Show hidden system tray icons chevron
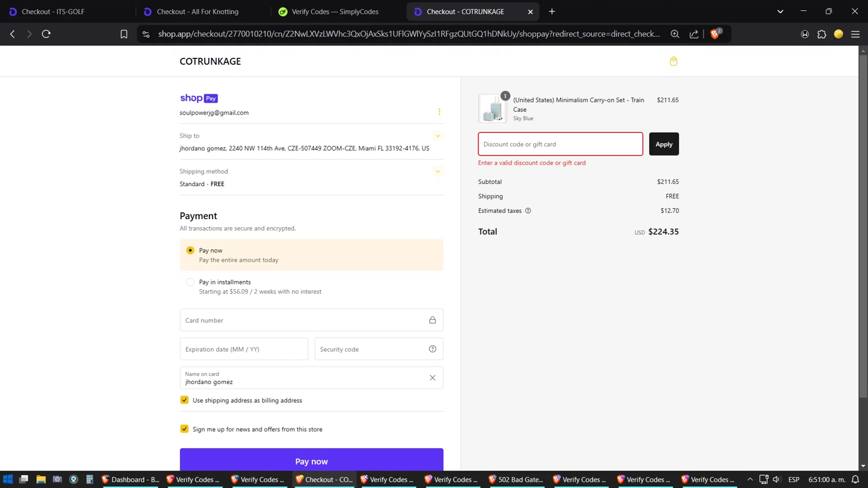The image size is (868, 488). [x=750, y=479]
